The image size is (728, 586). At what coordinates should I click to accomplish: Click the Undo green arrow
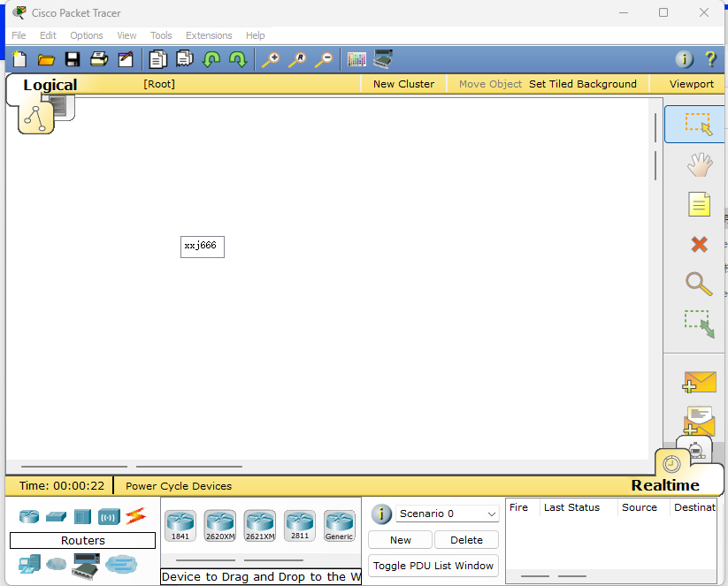pyautogui.click(x=211, y=59)
